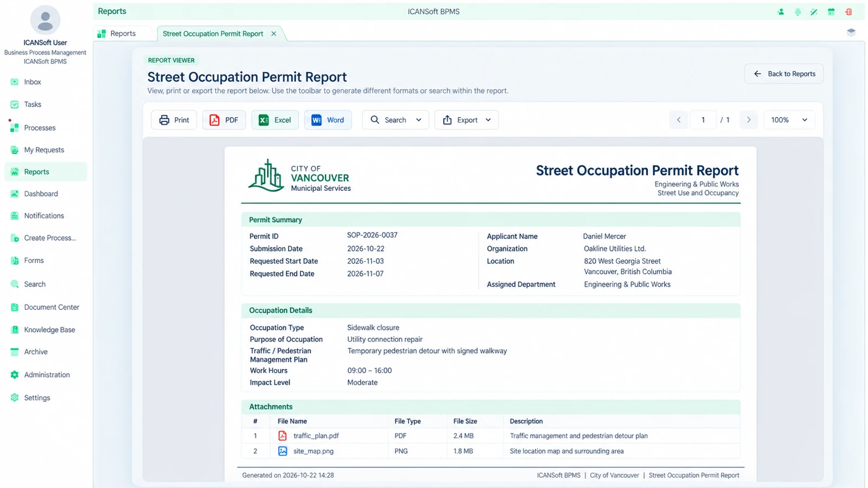The width and height of the screenshot is (868, 488).
Task: Click the traffic_plan.pdf file icon
Action: 283,435
